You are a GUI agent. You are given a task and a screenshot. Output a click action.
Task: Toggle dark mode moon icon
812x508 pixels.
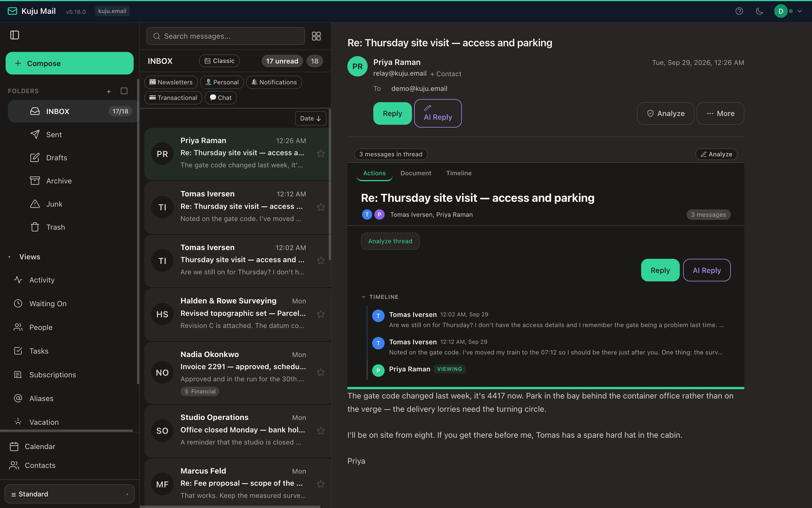click(x=759, y=11)
